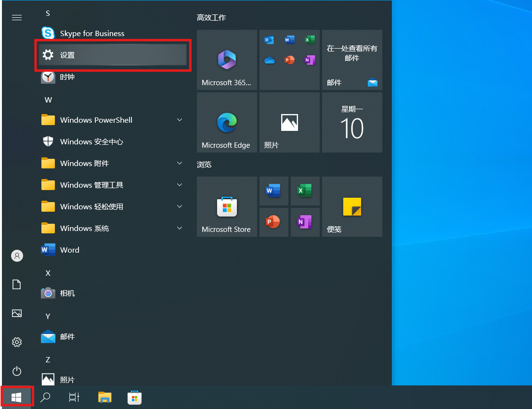The width and height of the screenshot is (532, 409).
Task: Open Documents from Start sidebar
Action: click(x=17, y=284)
